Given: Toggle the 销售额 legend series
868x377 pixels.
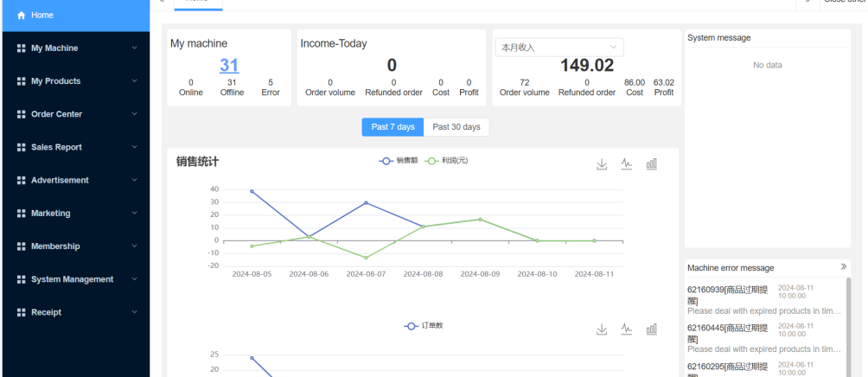Looking at the screenshot, I should tap(399, 161).
